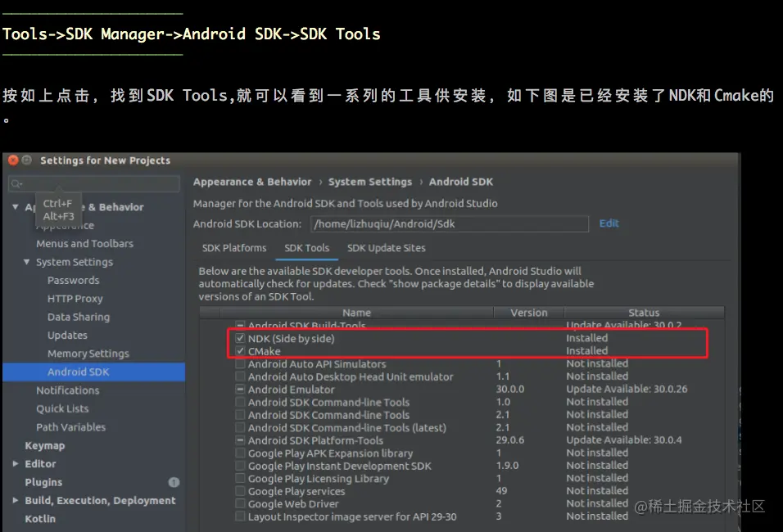Click the Version column header
The height and width of the screenshot is (532, 783).
pyautogui.click(x=529, y=313)
